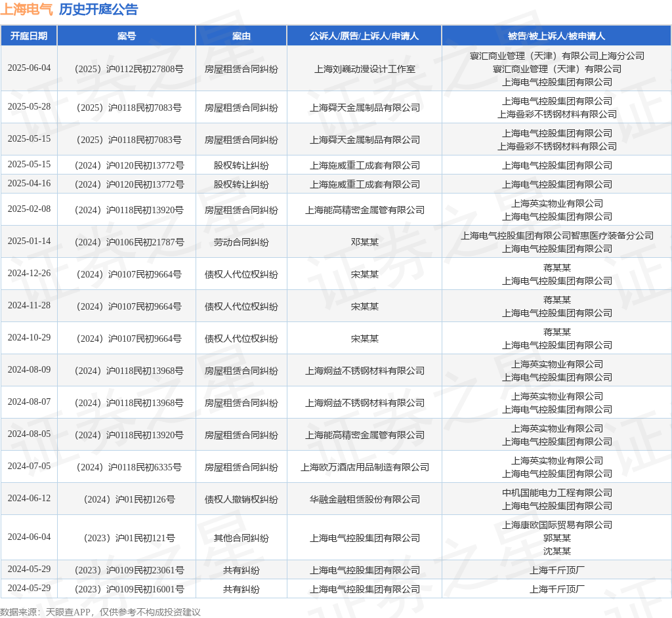Viewport: 672px width, 618px height.
Task: Click defendant 郭某某
Action: 557,538
